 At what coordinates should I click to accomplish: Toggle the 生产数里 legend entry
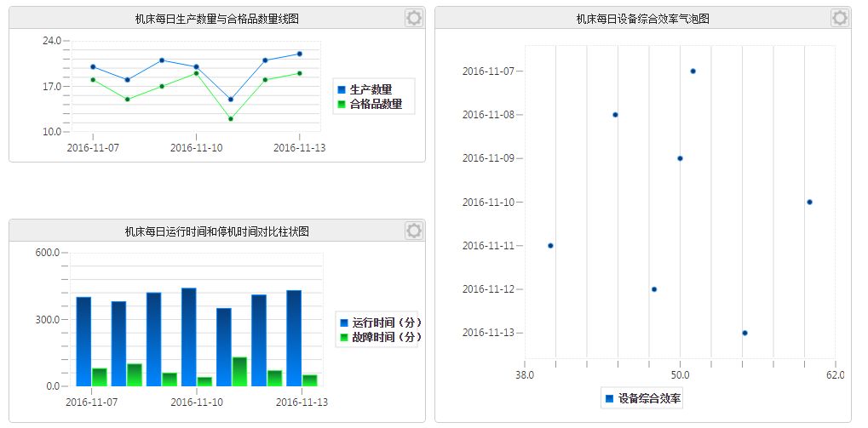click(x=365, y=89)
